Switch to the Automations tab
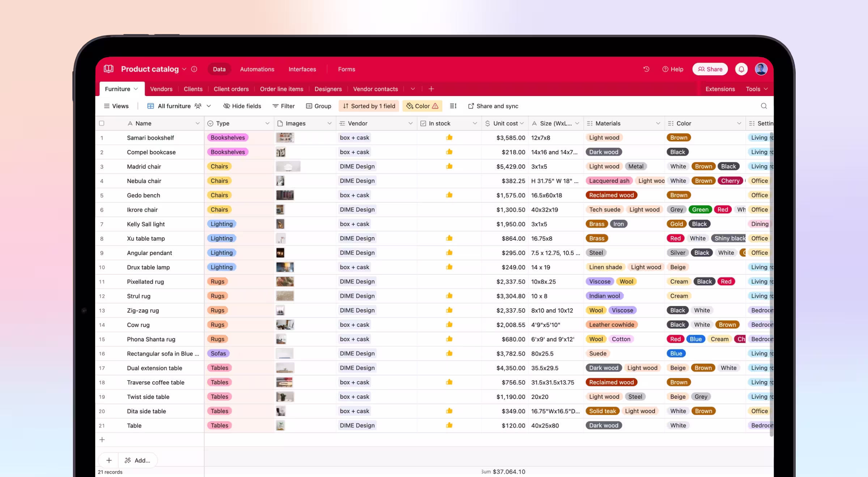Image resolution: width=868 pixels, height=477 pixels. 257,69
